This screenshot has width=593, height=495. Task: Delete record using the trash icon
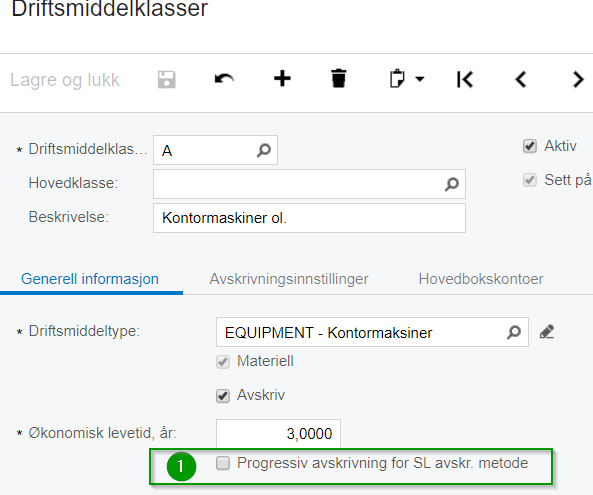(x=338, y=79)
